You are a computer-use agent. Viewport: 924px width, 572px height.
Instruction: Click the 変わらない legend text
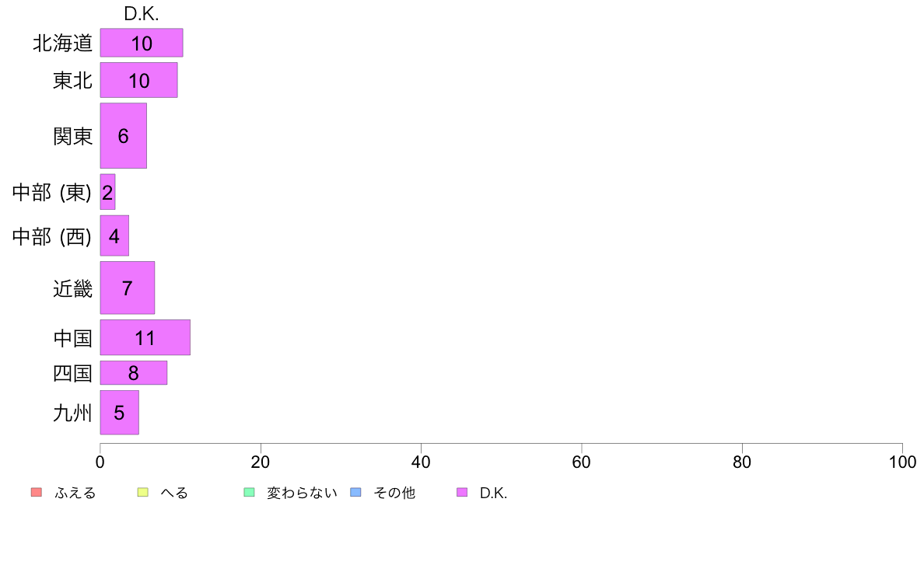click(x=302, y=493)
